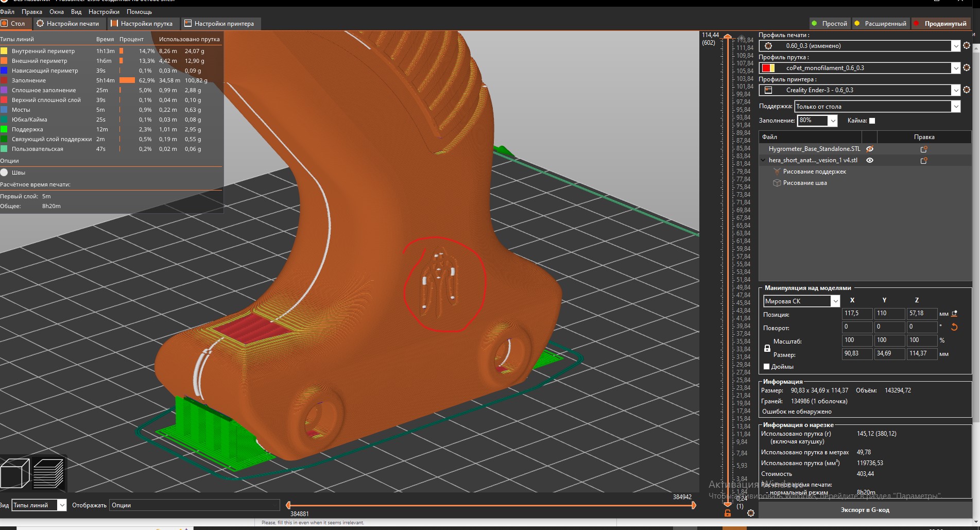Open print profile settings gear icon
Viewport: 980px width, 530px height.
(x=967, y=46)
